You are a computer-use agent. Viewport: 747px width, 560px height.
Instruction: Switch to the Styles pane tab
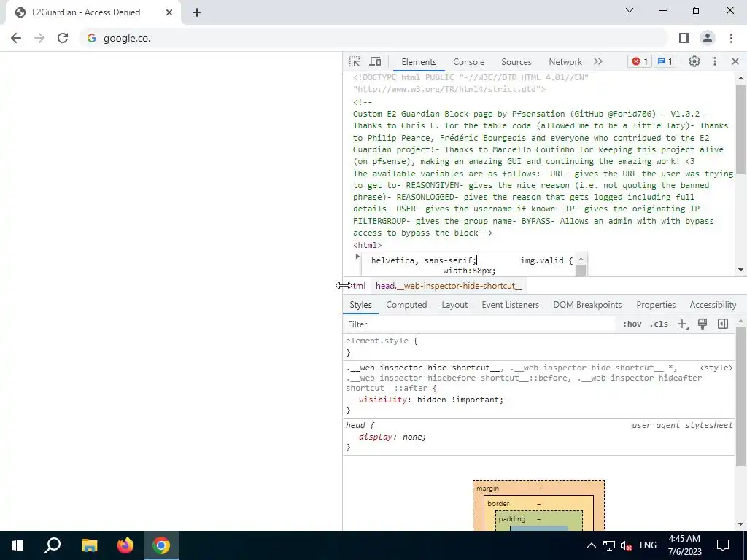(x=360, y=305)
